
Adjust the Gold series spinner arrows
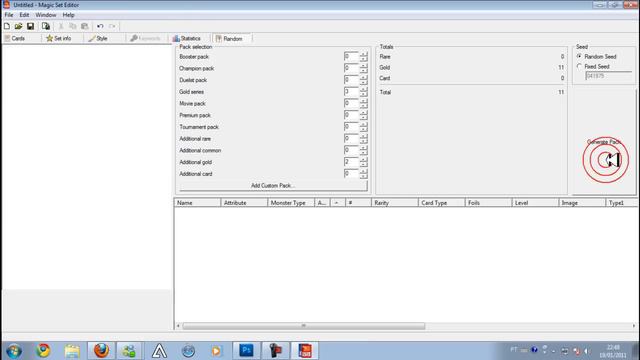click(363, 92)
